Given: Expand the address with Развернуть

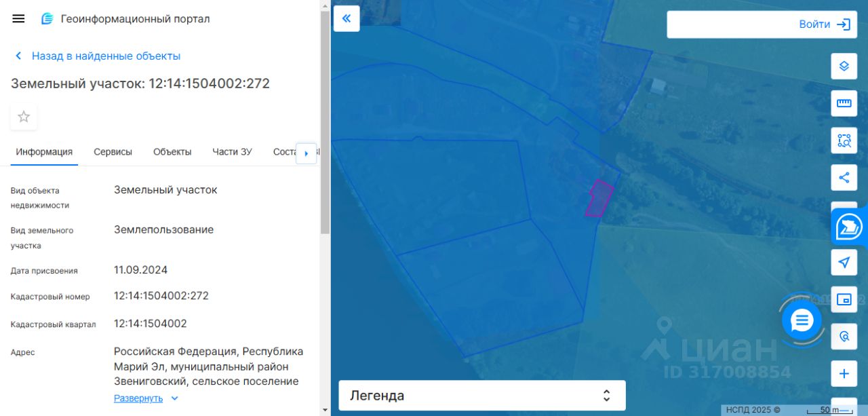Looking at the screenshot, I should point(146,398).
